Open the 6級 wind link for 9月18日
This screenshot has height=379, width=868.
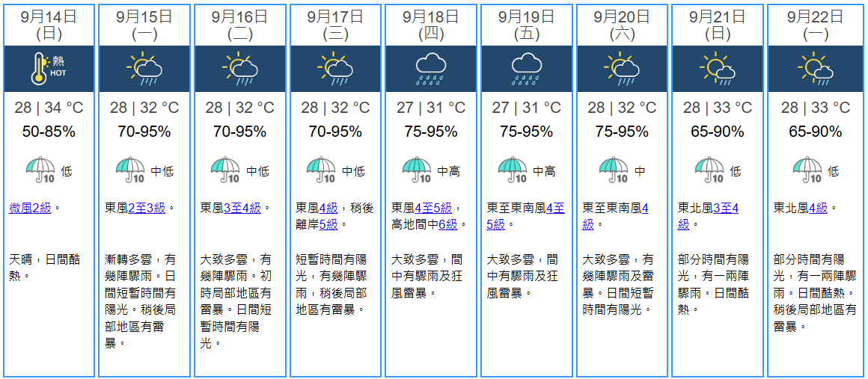(447, 224)
